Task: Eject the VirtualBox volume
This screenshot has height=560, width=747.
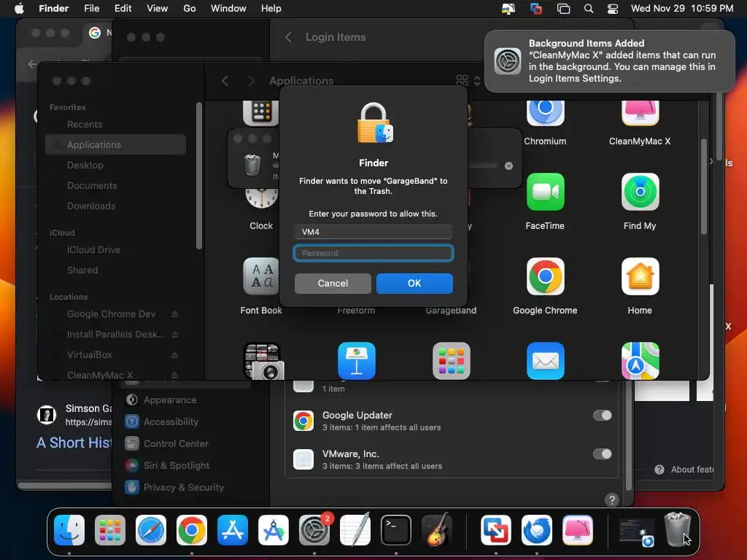Action: [x=175, y=355]
